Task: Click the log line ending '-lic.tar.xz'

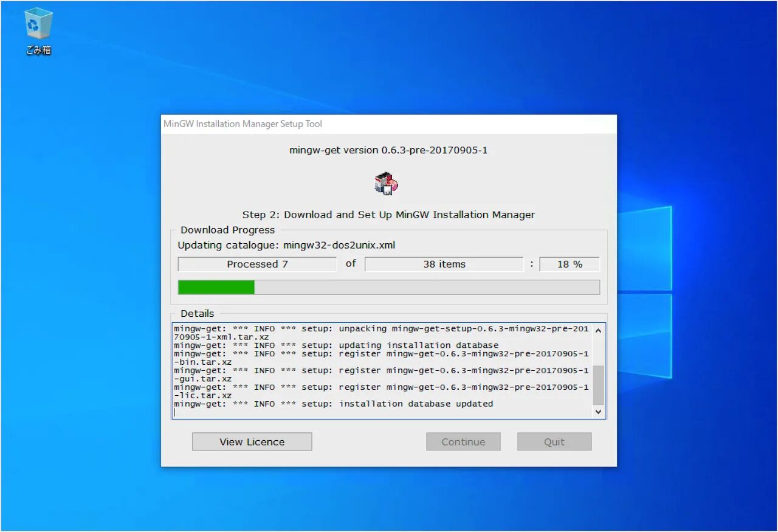Action: coord(381,392)
